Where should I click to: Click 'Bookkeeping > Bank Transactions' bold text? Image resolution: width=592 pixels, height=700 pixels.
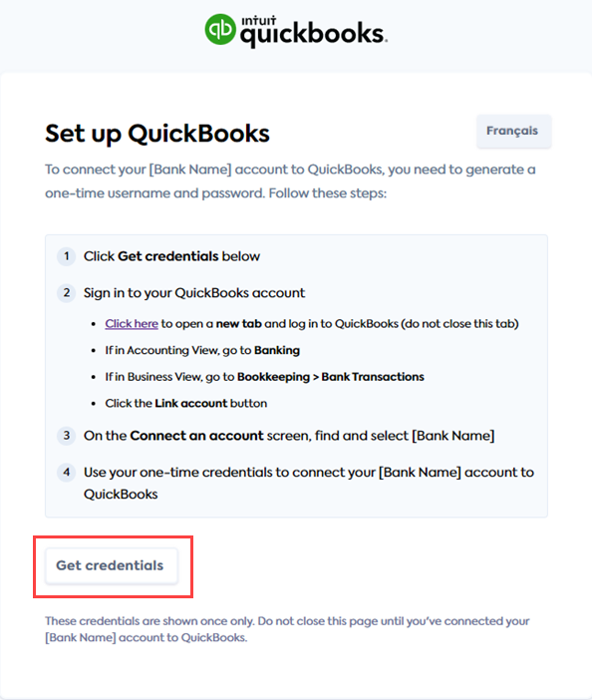coord(331,377)
